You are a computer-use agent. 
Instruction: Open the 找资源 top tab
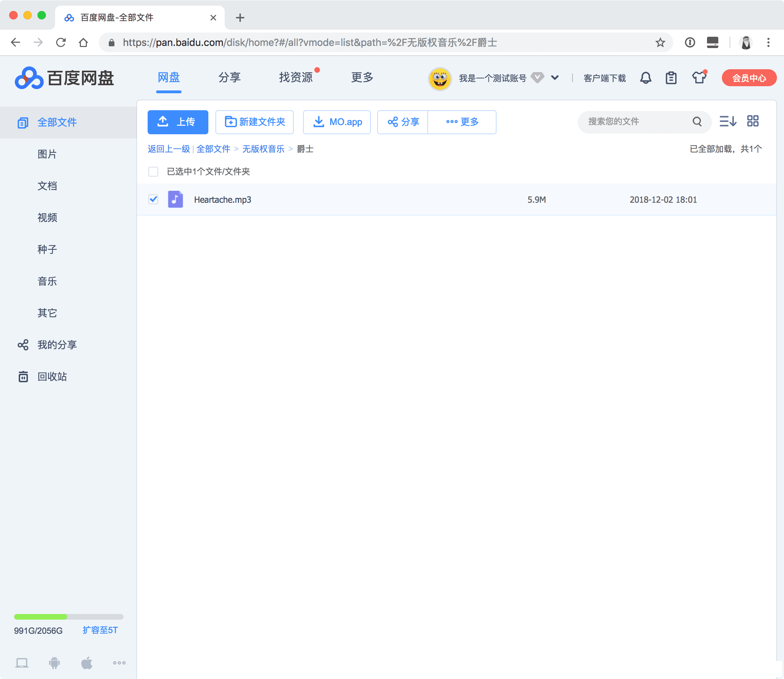tap(296, 77)
